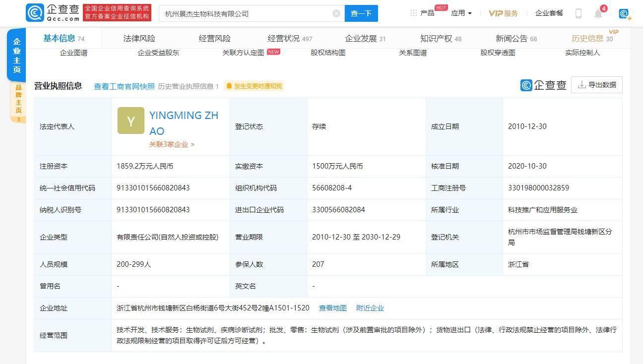
Task: Click the 登记状态 value 存续
Action: click(x=319, y=126)
